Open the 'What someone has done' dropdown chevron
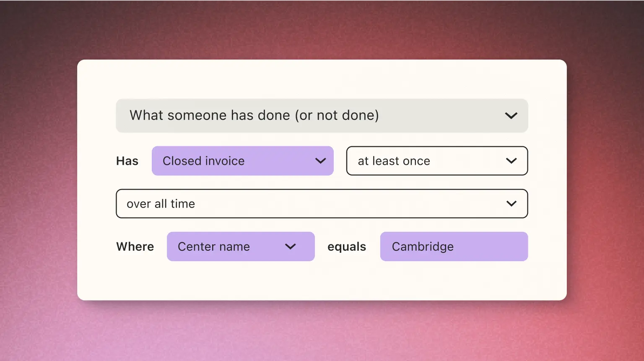This screenshot has height=361, width=644. [511, 115]
